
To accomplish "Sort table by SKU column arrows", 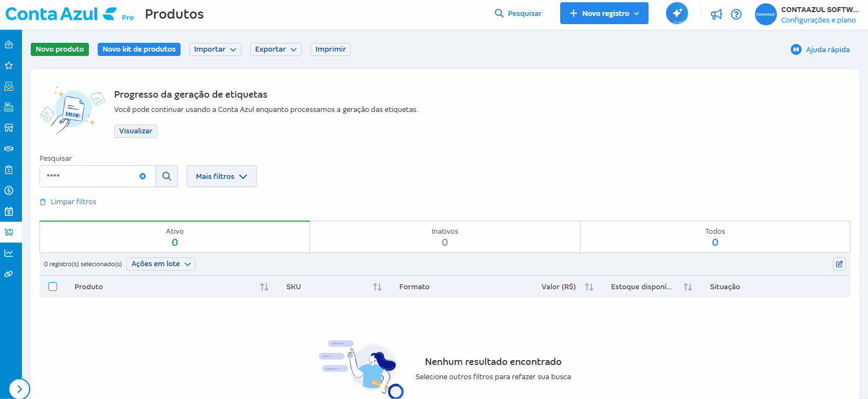I will coord(377,287).
